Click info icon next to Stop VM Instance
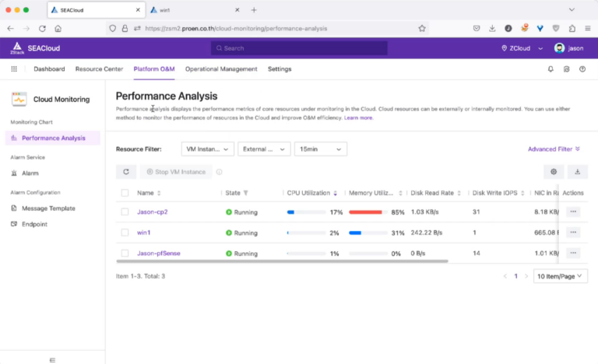Viewport: 598px width, 364px height. tap(220, 172)
